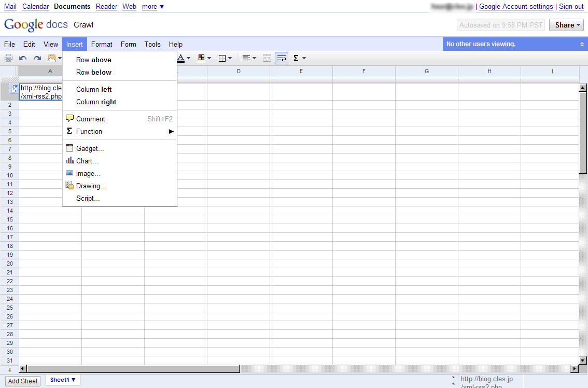Image resolution: width=588 pixels, height=388 pixels.
Task: Open Gadget... from the Insert menu
Action: pyautogui.click(x=90, y=148)
